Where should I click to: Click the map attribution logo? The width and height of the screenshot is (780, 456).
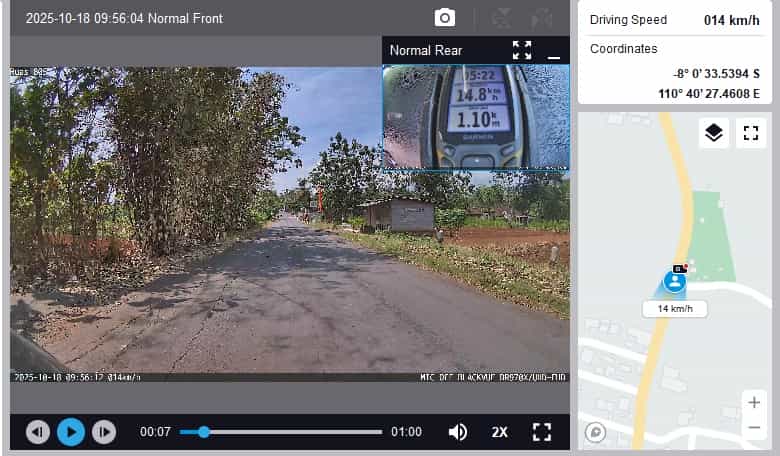(x=595, y=432)
